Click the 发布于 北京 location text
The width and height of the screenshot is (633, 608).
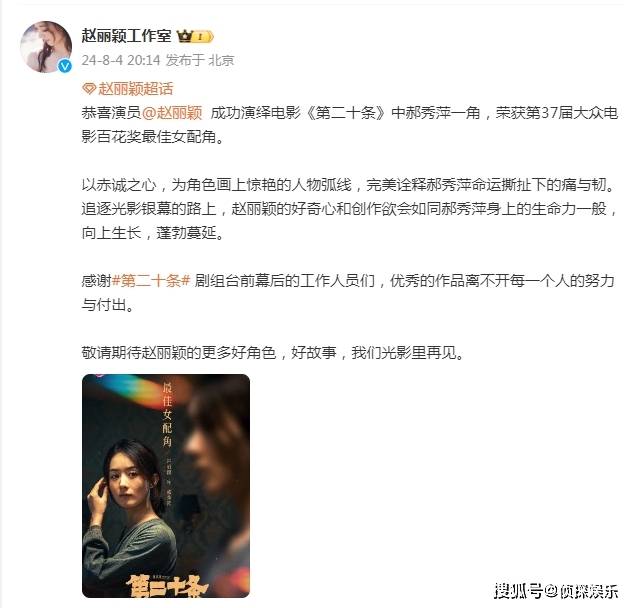[x=200, y=60]
